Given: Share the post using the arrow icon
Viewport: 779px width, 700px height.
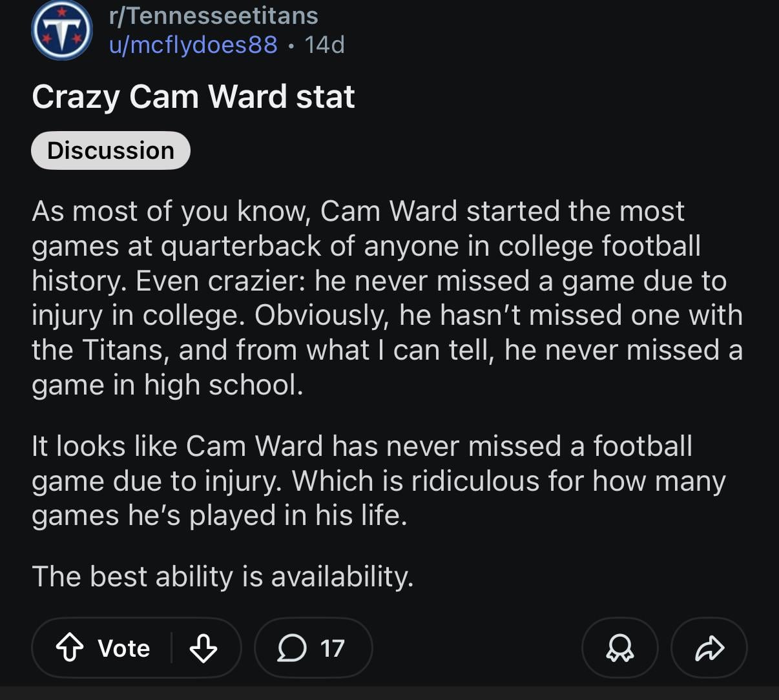Looking at the screenshot, I should coord(709,648).
